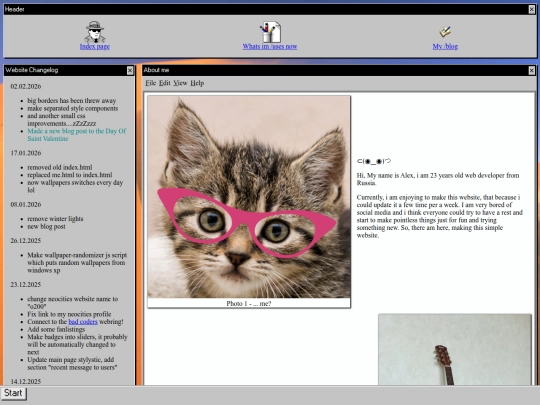540x405 pixels.
Task: Click the notepad pencil icon above My blog
Action: click(445, 32)
